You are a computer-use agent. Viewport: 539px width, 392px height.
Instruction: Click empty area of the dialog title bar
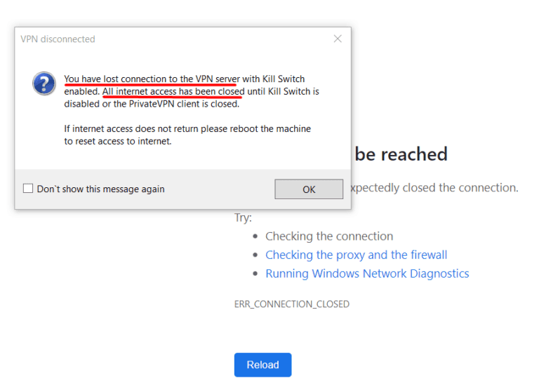click(x=211, y=39)
